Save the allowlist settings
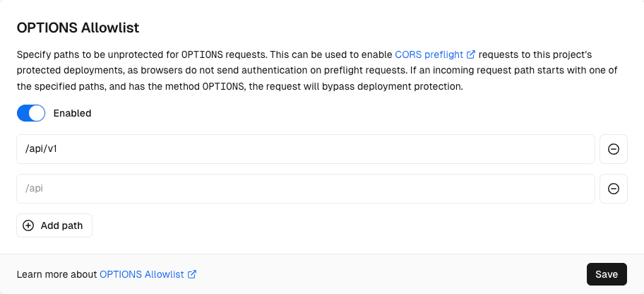 (607, 274)
